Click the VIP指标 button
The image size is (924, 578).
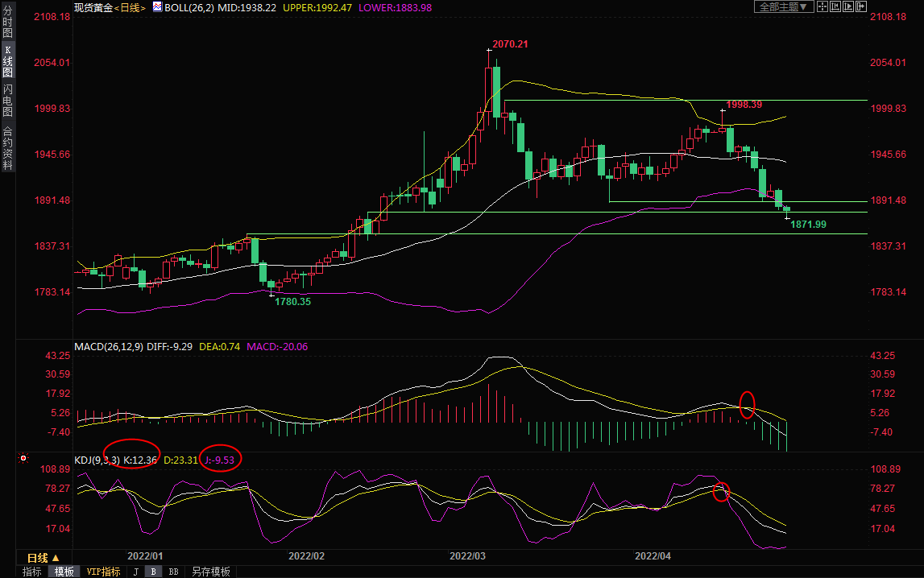click(x=104, y=572)
